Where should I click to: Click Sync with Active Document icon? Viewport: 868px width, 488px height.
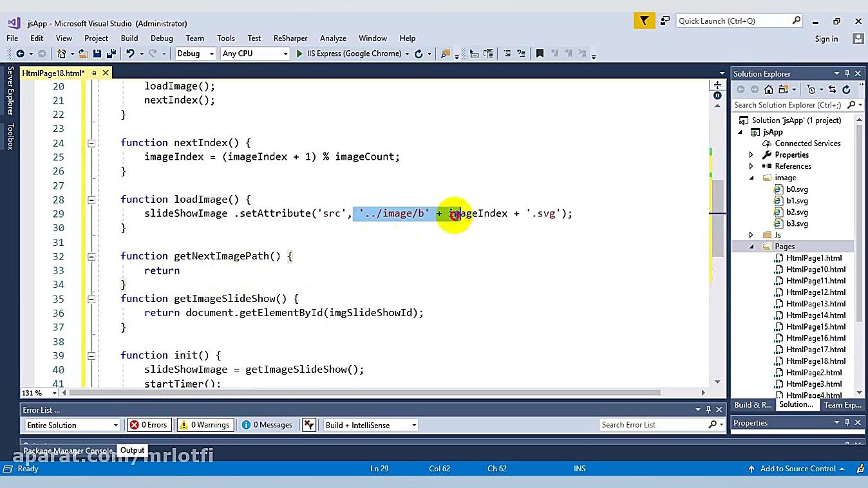tap(832, 89)
